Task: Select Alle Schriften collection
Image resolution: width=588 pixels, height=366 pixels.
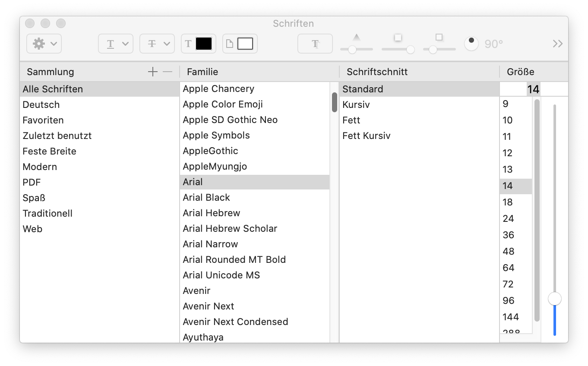Action: tap(100, 89)
